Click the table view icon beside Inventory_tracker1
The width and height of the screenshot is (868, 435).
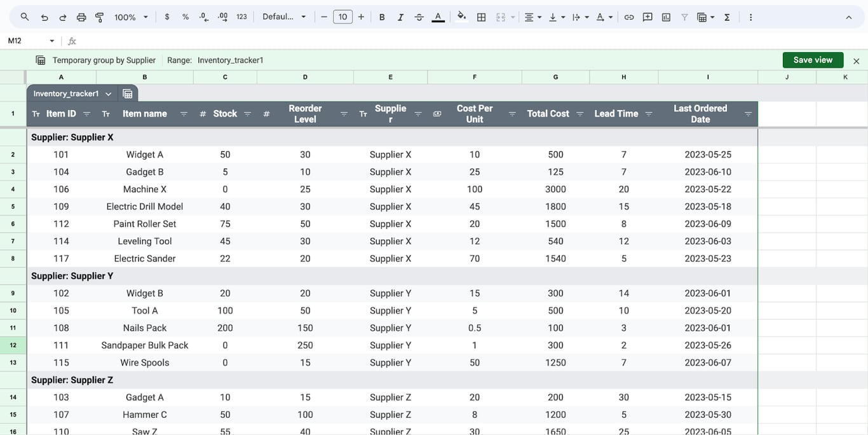click(x=128, y=93)
